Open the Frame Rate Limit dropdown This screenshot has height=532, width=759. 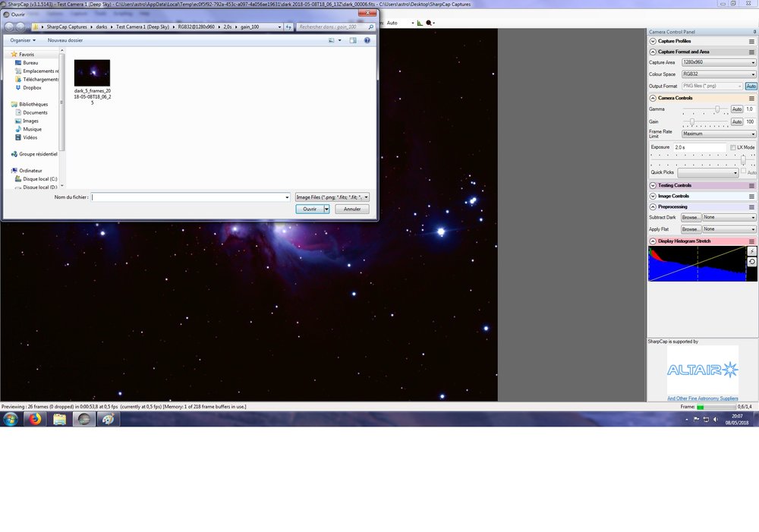tap(718, 134)
